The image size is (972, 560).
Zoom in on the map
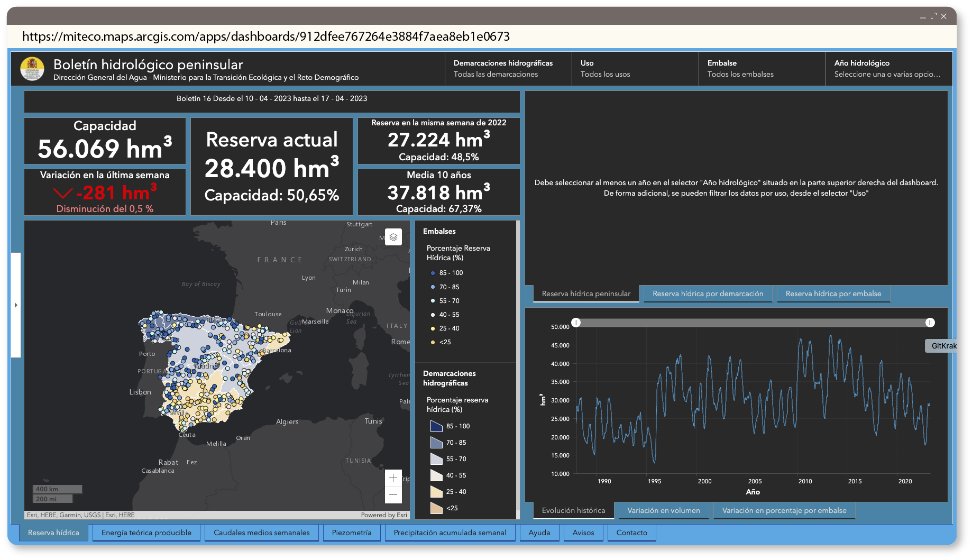tap(393, 478)
